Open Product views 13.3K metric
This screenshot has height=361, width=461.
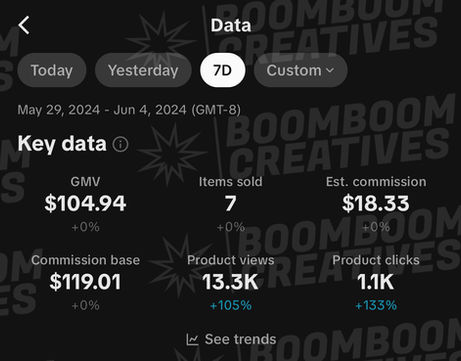[230, 282]
